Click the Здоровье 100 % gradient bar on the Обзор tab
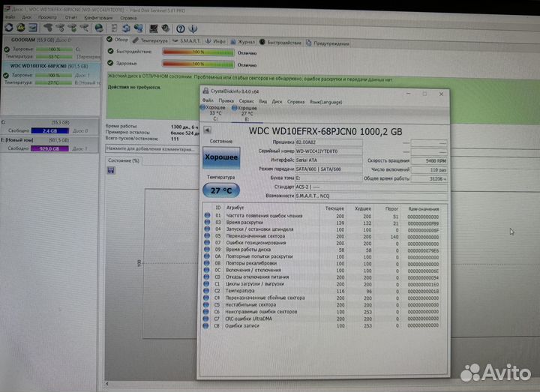This screenshot has width=540, height=392. click(x=198, y=64)
